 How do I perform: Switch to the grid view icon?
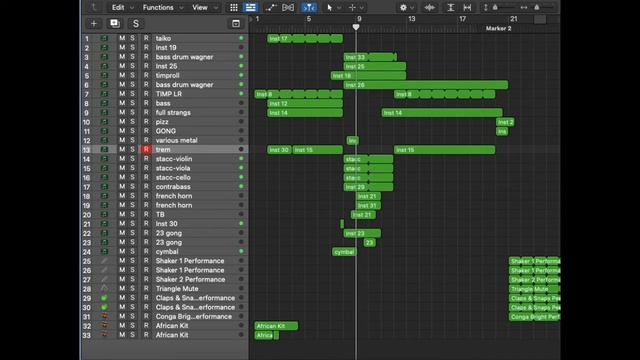233,7
